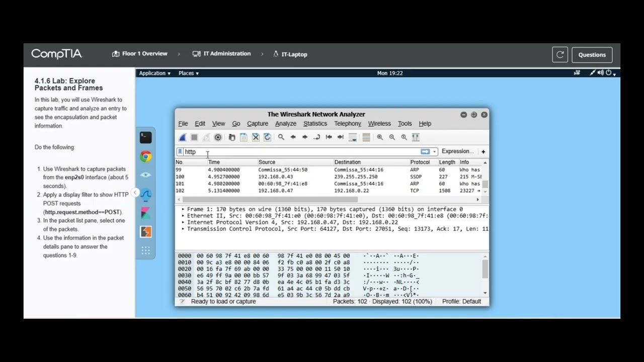The width and height of the screenshot is (644, 362).
Task: Open the power menu in system tray
Action: click(x=609, y=73)
